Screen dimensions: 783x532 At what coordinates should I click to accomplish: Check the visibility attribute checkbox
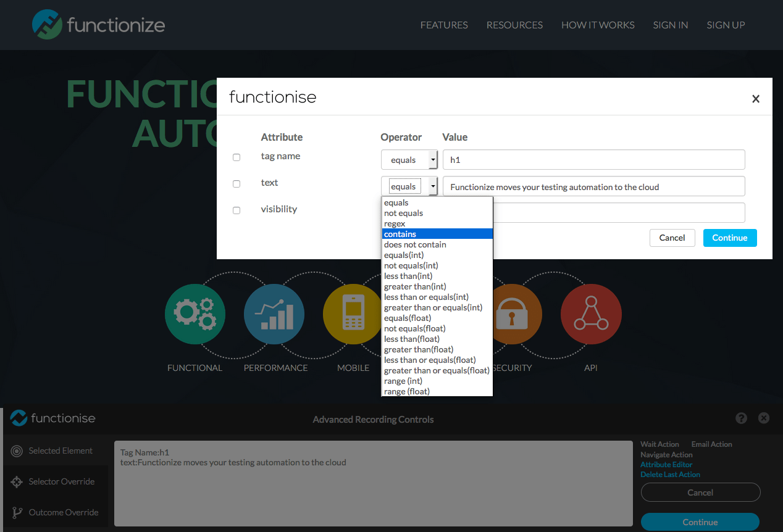pyautogui.click(x=237, y=210)
